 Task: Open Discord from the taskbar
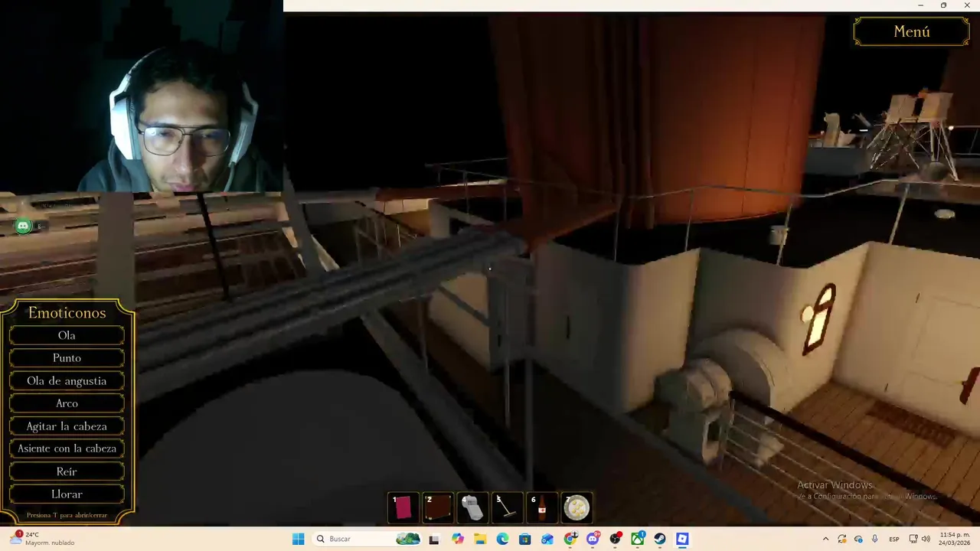coord(593,539)
